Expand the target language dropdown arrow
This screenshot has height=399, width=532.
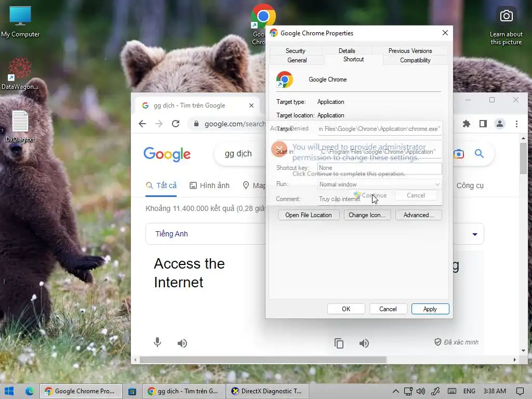475,234
